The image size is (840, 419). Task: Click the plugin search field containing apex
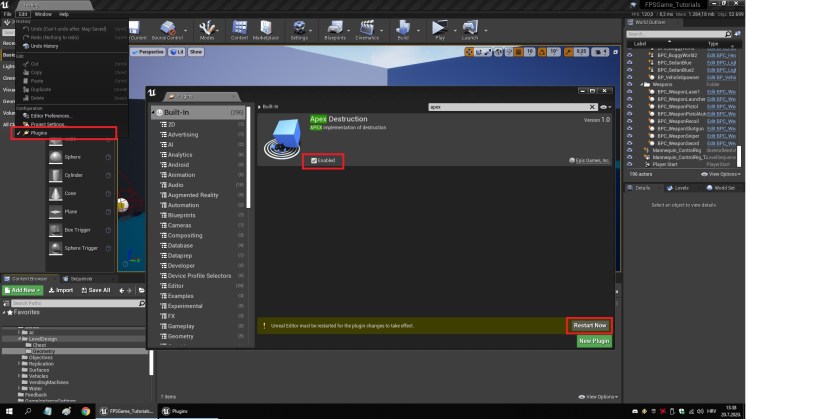[510, 106]
